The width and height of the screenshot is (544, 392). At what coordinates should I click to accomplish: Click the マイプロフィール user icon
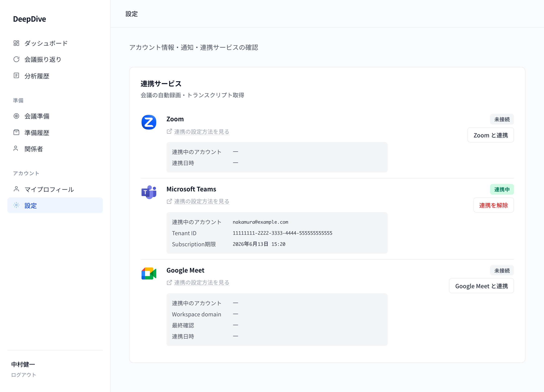point(16,189)
